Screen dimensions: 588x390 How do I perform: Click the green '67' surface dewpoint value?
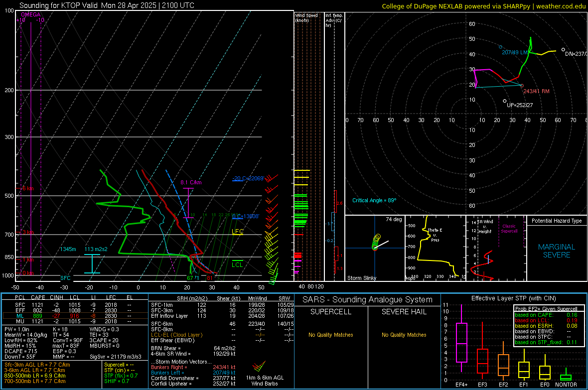point(190,278)
